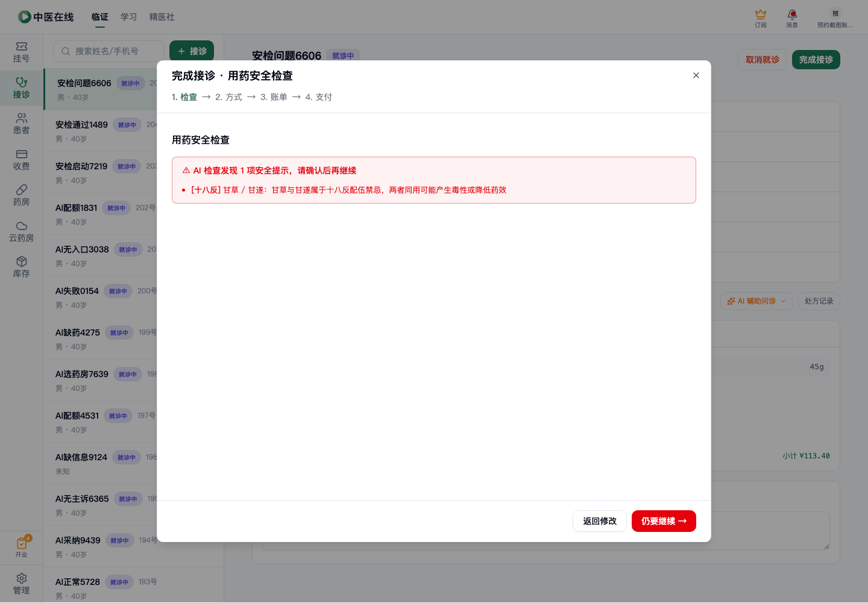The height and width of the screenshot is (603, 868).
Task: Switch to the 临证 top tab
Action: (100, 17)
